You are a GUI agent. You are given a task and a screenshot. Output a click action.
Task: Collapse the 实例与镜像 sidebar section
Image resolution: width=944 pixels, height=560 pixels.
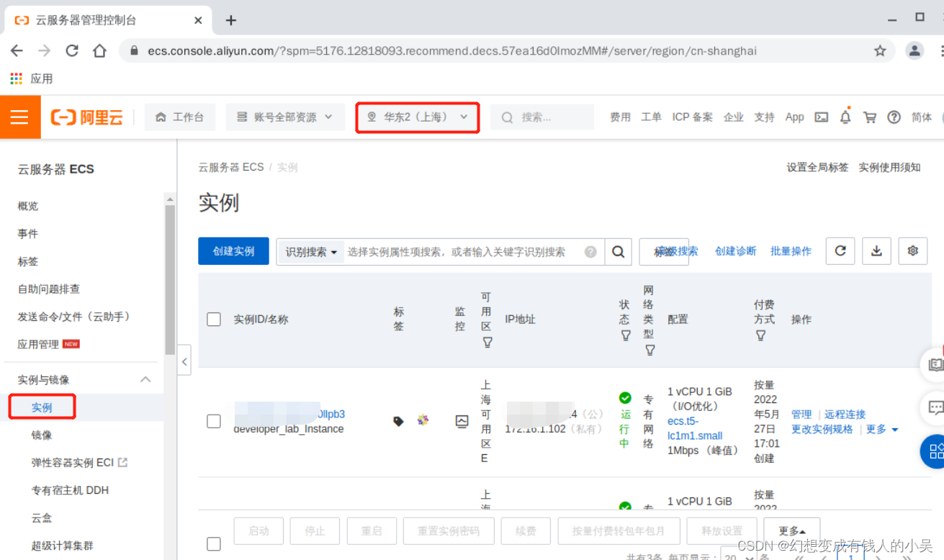[145, 379]
